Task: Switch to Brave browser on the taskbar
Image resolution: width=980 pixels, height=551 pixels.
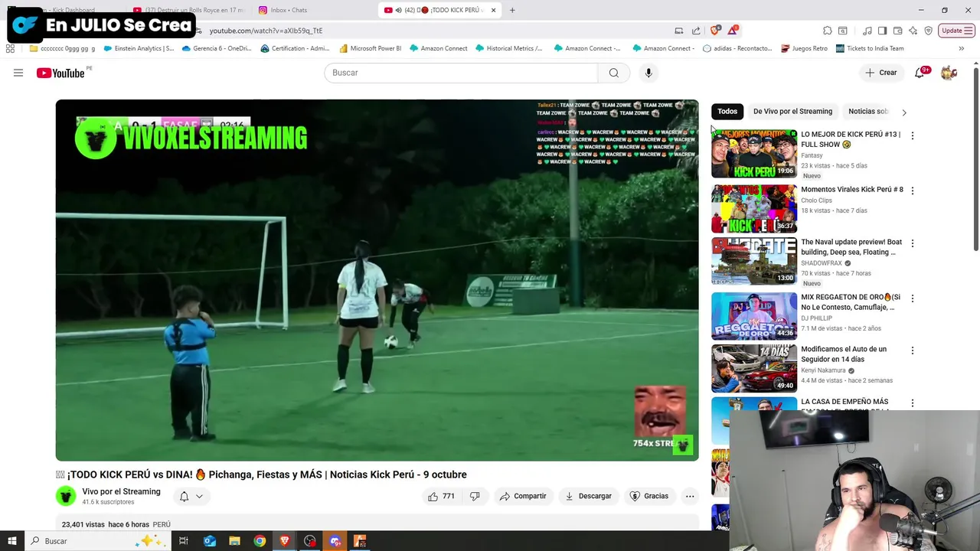Action: pos(285,541)
